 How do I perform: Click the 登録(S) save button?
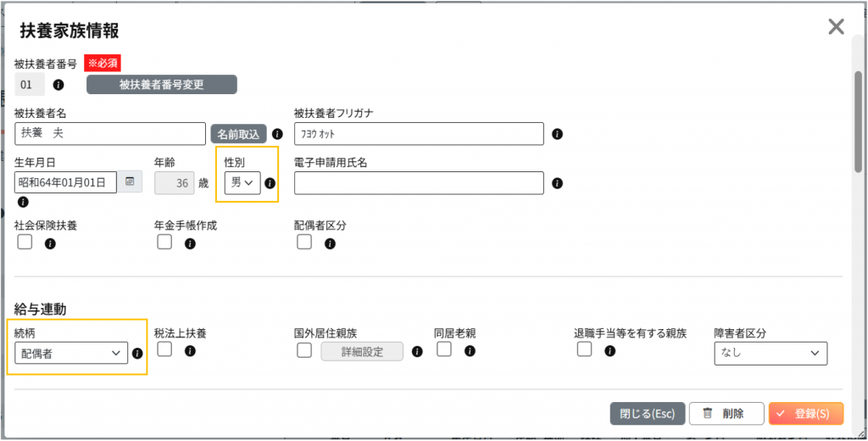806,413
